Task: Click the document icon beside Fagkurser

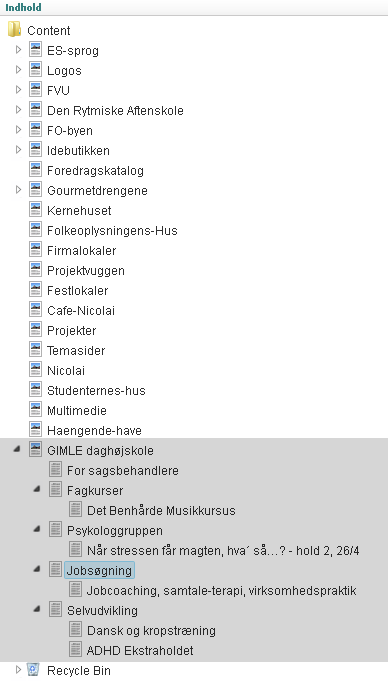Action: [x=55, y=490]
